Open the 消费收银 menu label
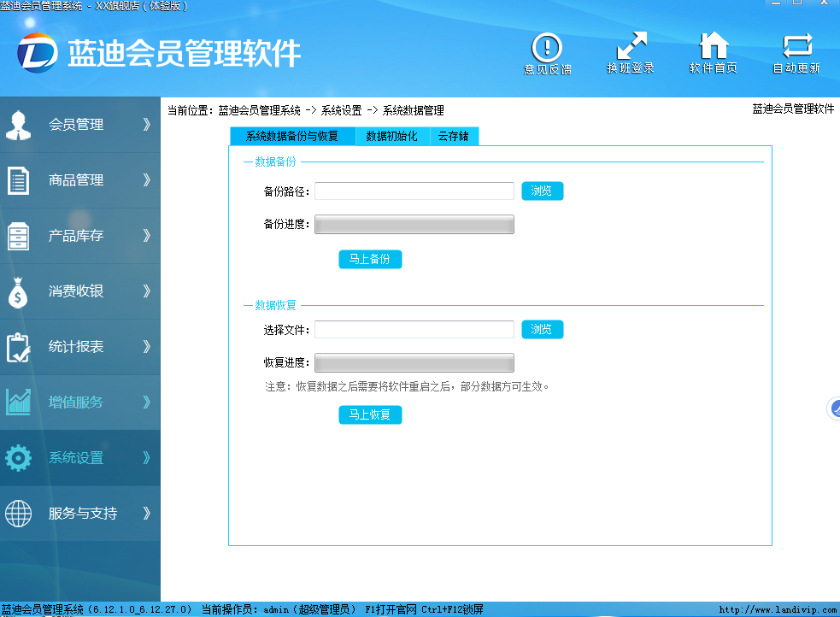 point(76,291)
